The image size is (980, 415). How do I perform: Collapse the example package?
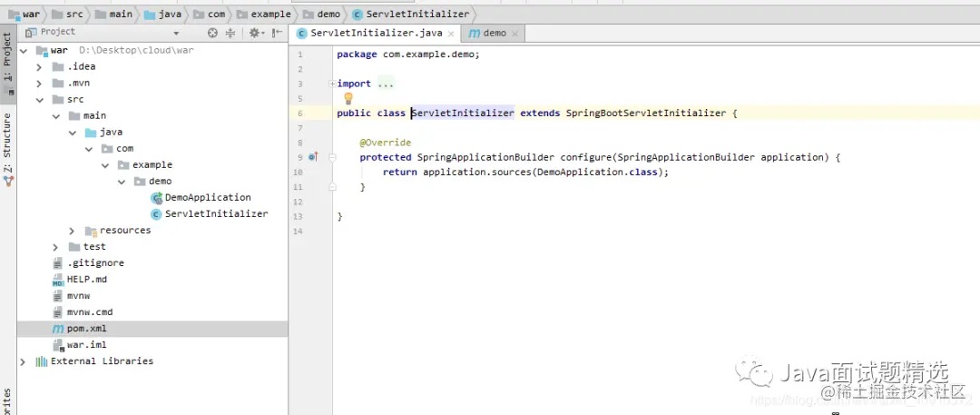104,164
